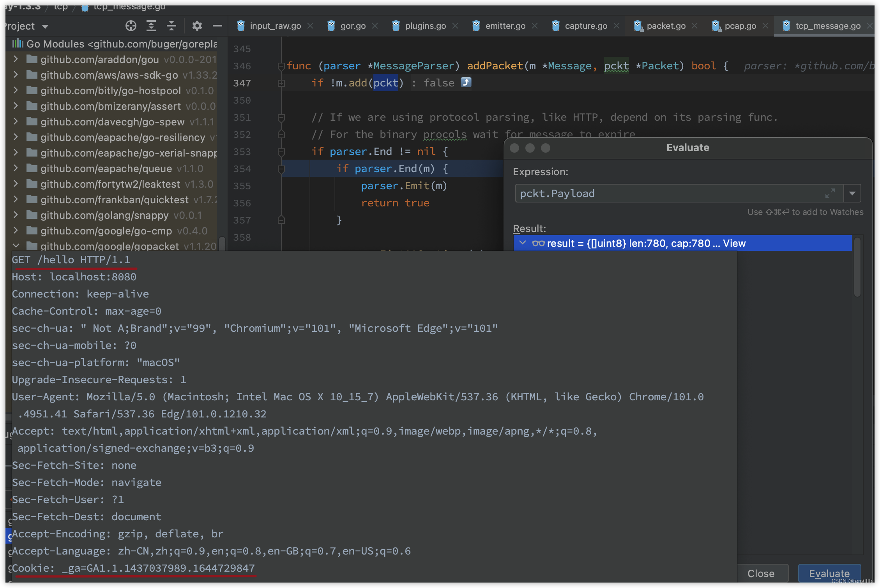
Task: Switch to the packet.go tab
Action: coord(666,26)
